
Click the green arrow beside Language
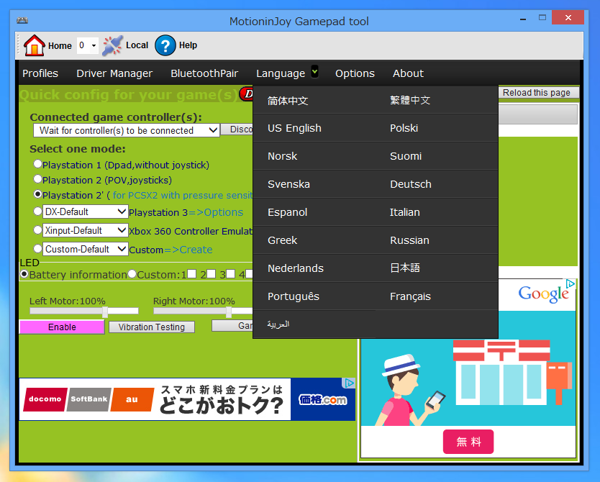tap(315, 71)
